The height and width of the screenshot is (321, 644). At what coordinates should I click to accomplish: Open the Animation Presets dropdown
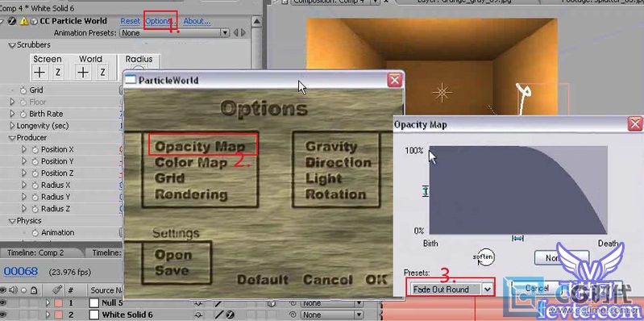(x=174, y=32)
